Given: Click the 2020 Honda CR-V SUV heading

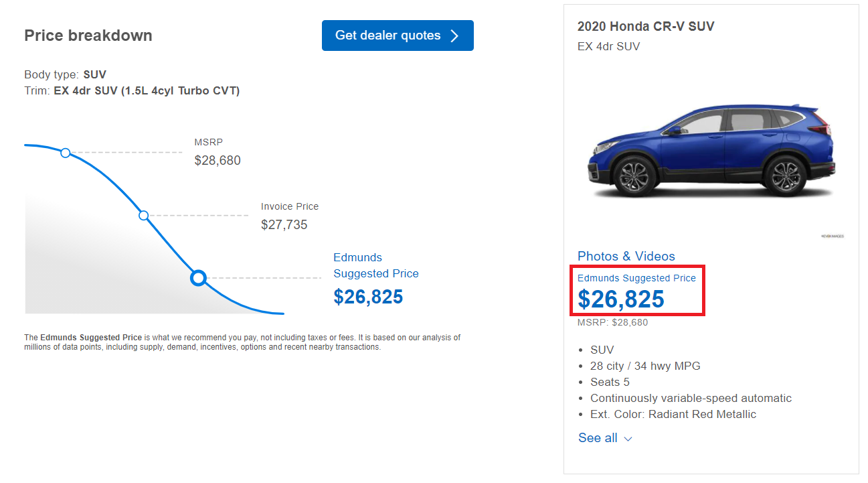Looking at the screenshot, I should tap(645, 26).
